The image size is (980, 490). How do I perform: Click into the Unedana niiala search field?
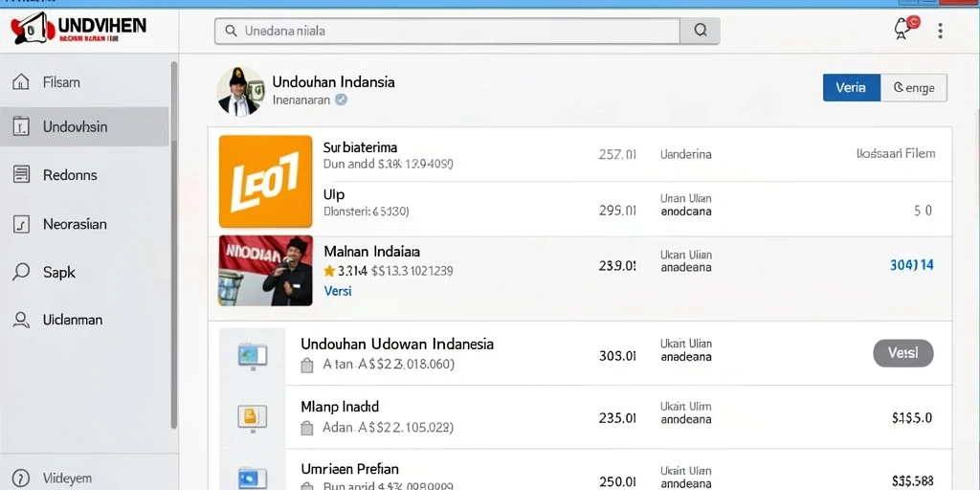[x=447, y=31]
